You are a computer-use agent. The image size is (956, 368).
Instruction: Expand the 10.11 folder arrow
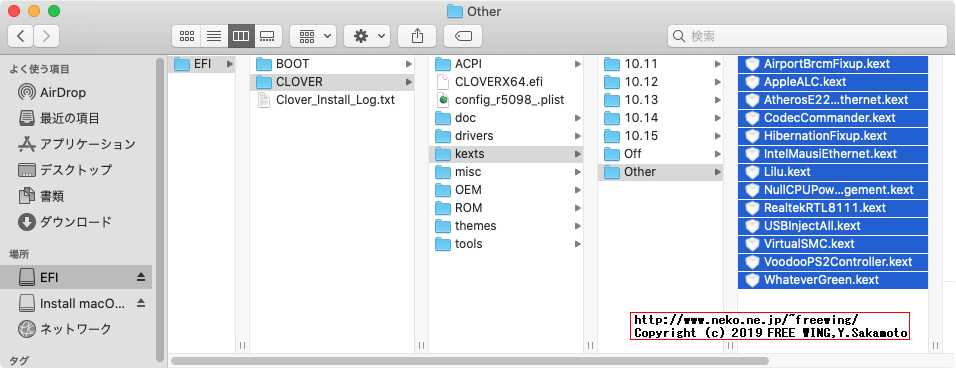[717, 64]
